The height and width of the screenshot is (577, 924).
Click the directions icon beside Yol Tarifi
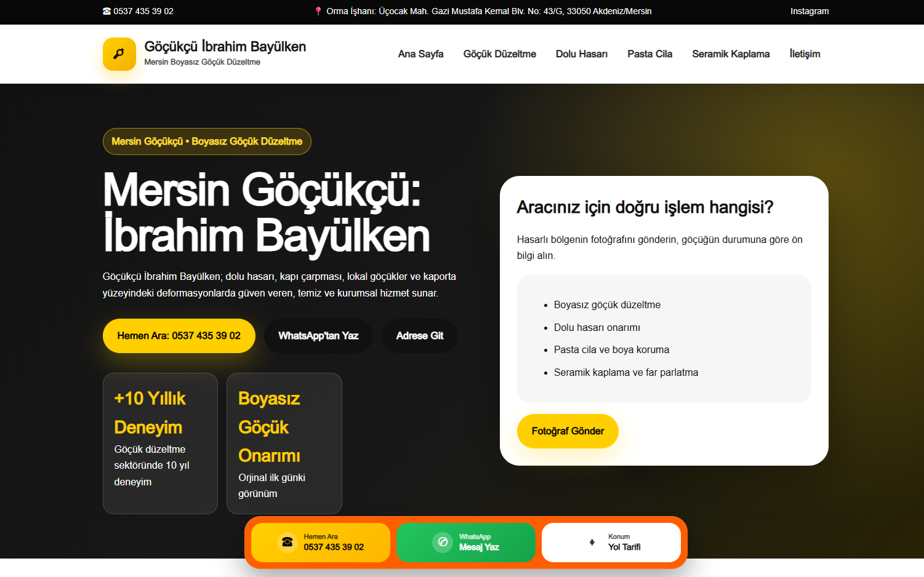pyautogui.click(x=592, y=542)
